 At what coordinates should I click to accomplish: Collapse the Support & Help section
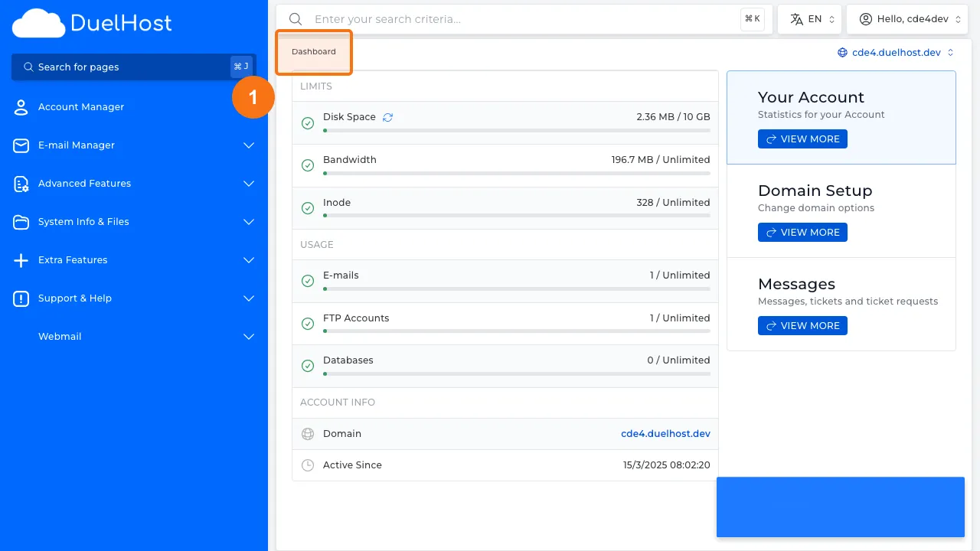click(x=248, y=298)
